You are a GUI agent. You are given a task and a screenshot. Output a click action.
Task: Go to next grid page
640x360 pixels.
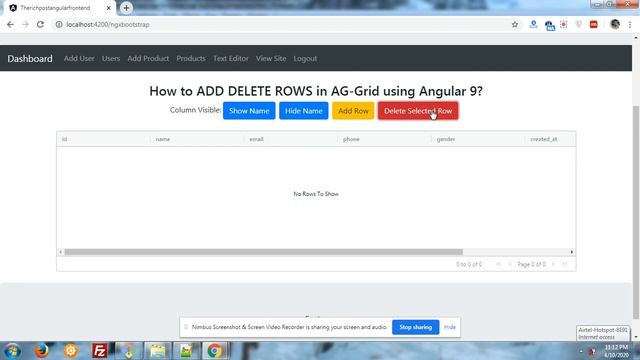[553, 264]
